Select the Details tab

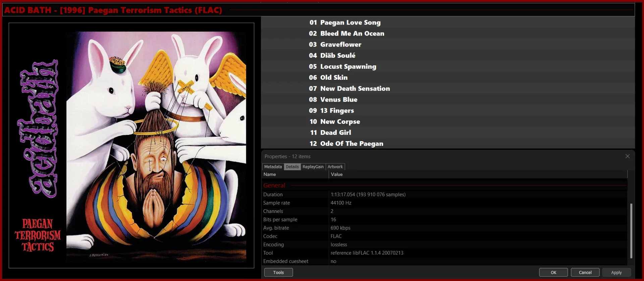(x=292, y=167)
